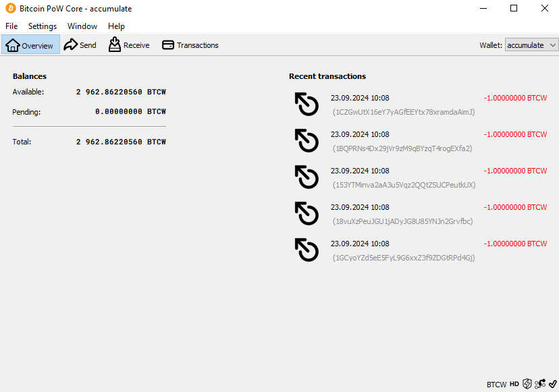559x392 pixels.
Task: Click sent icon for 1GCyoYZd5eE5FyL9G6xxZ3f9ZDGtRPd4Gj transaction
Action: (307, 250)
